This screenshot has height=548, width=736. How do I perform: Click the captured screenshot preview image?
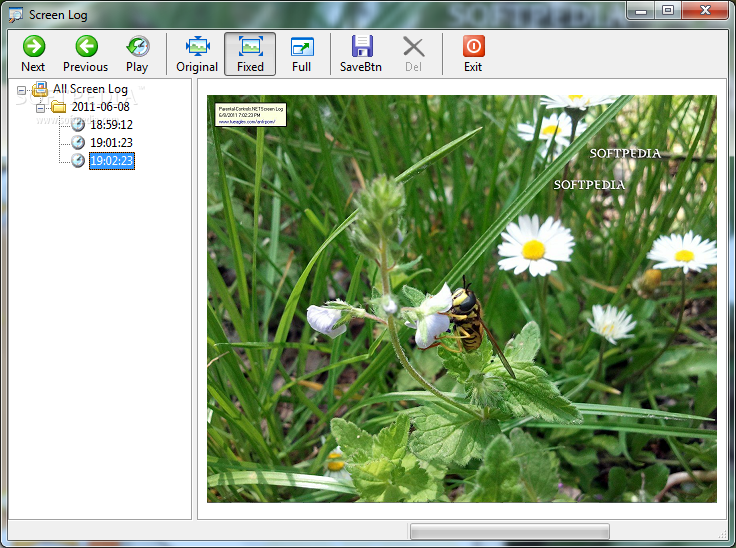tap(462, 299)
